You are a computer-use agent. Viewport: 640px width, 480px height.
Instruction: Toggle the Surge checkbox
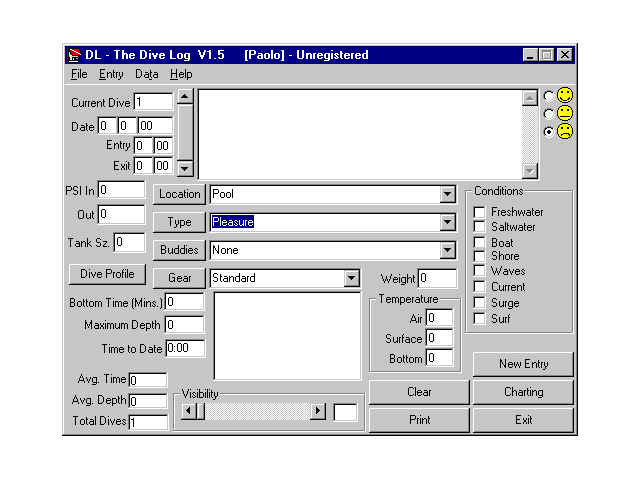[480, 303]
